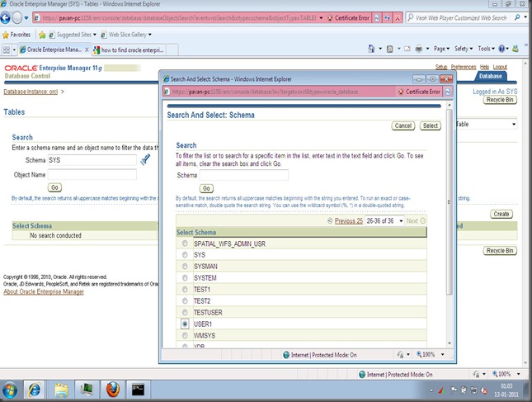Click the Action Center flag tray icon
This screenshot has height=402, width=532.
454,390
